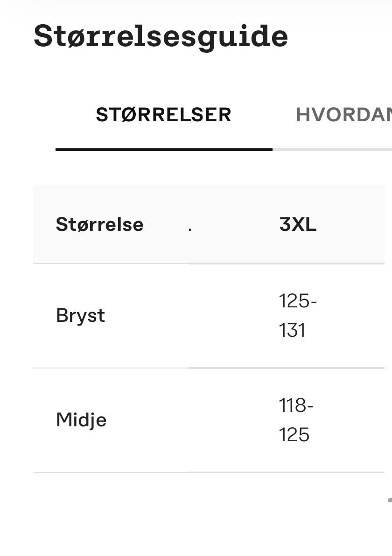The image size is (392, 556).
Task: Switch to the HVORDAN tab
Action: [x=343, y=115]
